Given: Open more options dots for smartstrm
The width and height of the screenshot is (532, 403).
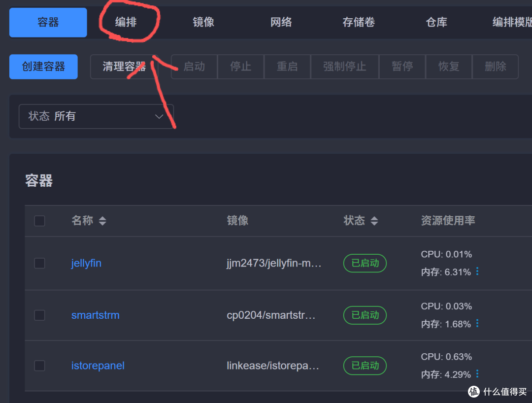Looking at the screenshot, I should pyautogui.click(x=477, y=323).
